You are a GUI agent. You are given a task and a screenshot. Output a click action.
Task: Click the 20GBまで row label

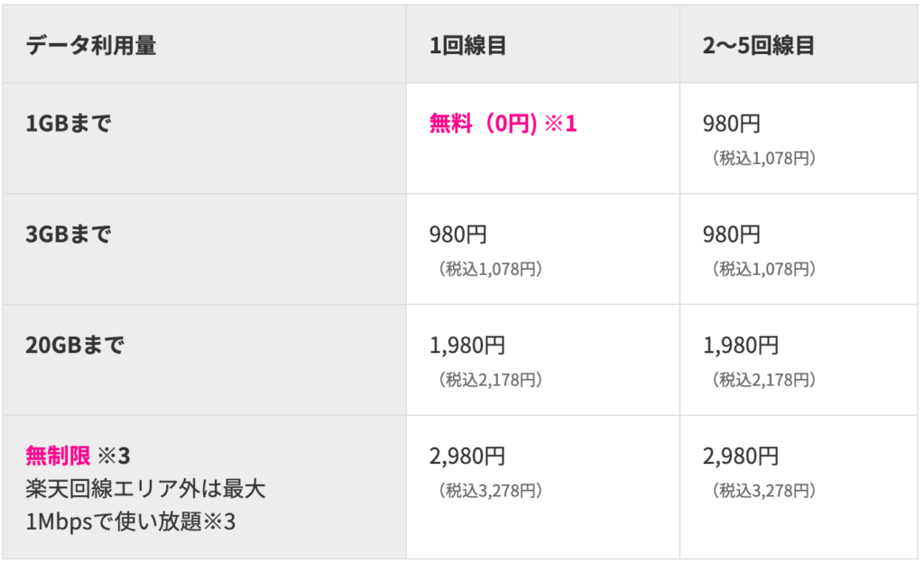[x=75, y=345]
